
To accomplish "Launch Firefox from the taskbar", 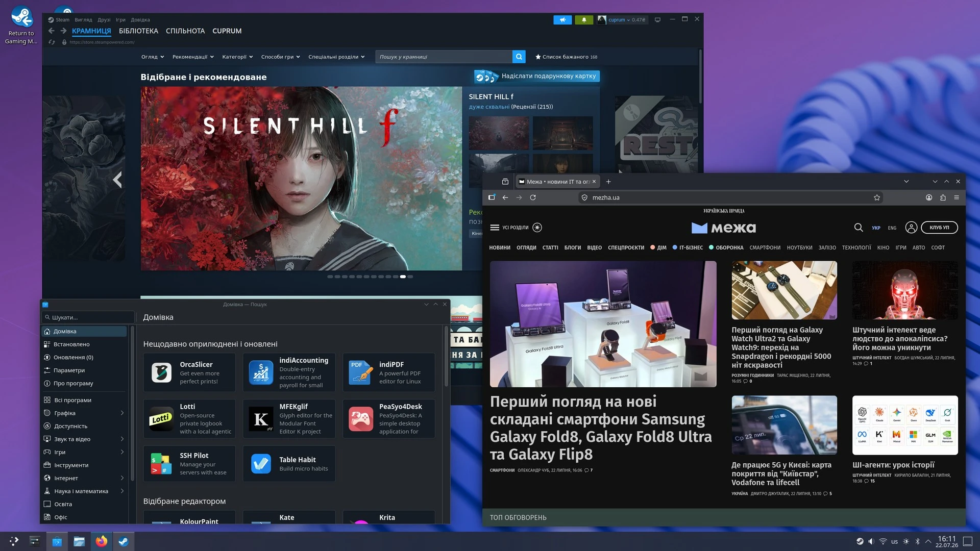I will click(102, 541).
